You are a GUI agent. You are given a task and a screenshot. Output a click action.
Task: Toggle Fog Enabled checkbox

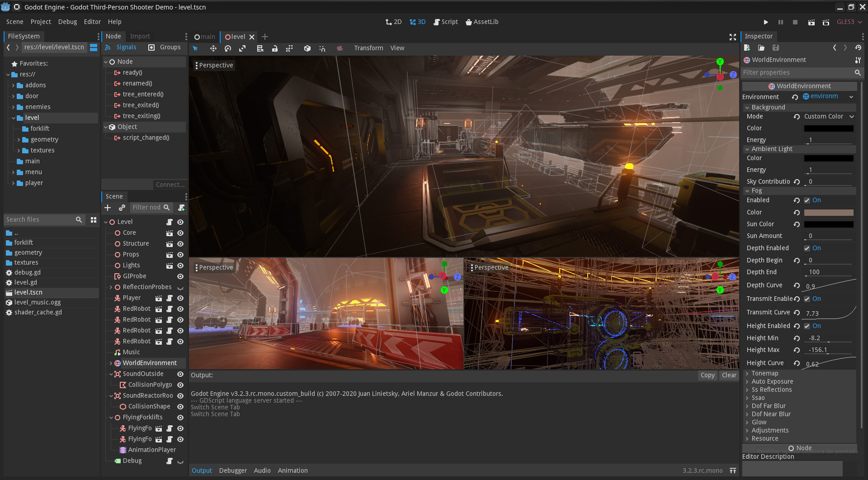807,200
